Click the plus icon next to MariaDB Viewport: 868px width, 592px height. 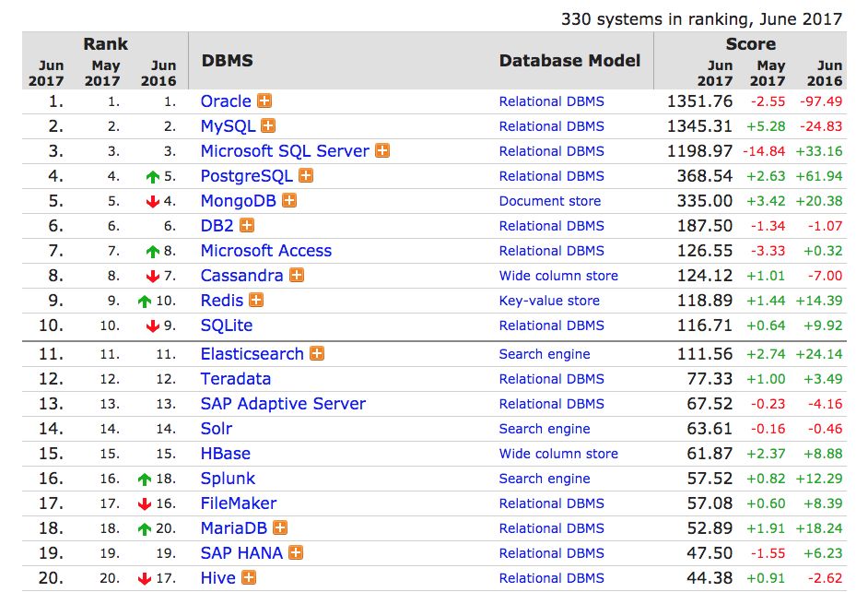click(280, 528)
